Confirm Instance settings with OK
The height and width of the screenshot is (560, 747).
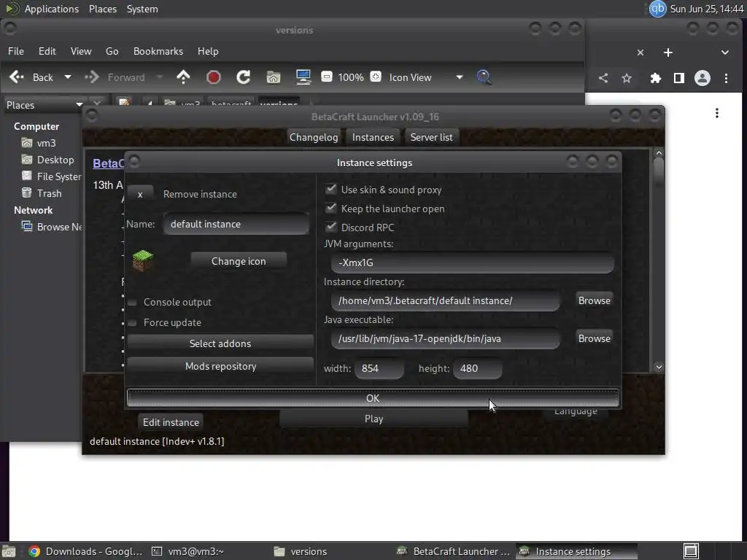(x=373, y=398)
